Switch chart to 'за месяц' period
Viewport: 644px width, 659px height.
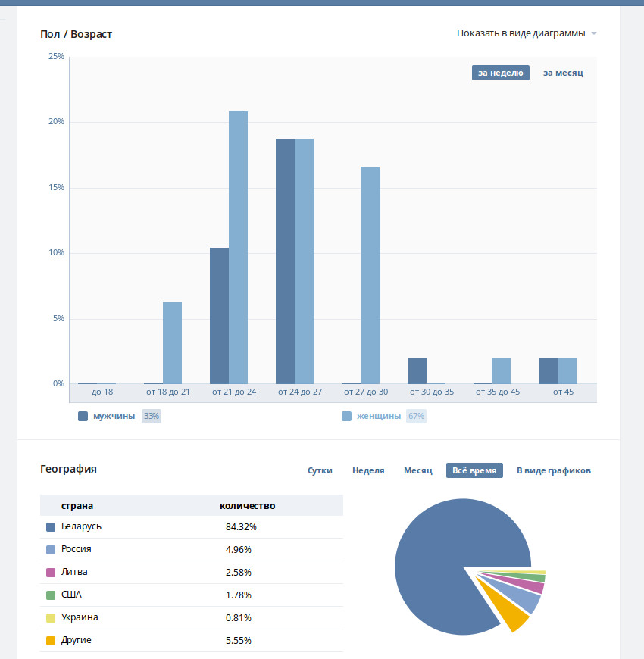point(563,73)
